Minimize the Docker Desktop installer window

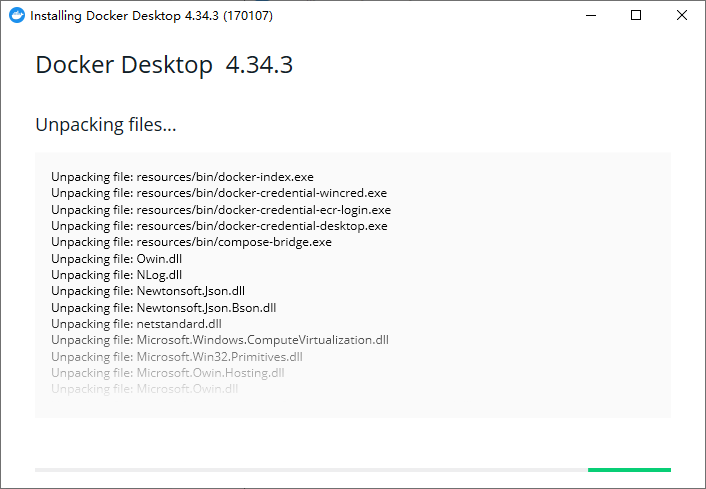coord(591,15)
